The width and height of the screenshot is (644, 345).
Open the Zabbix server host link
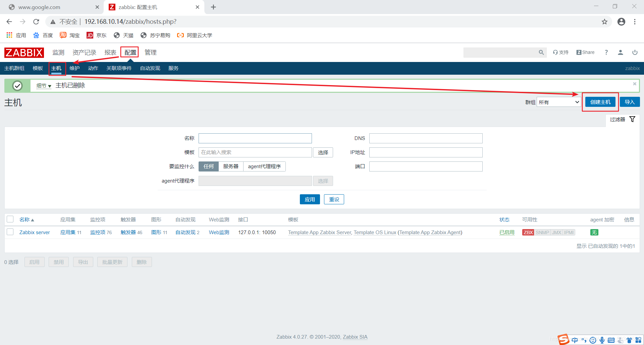pos(35,232)
